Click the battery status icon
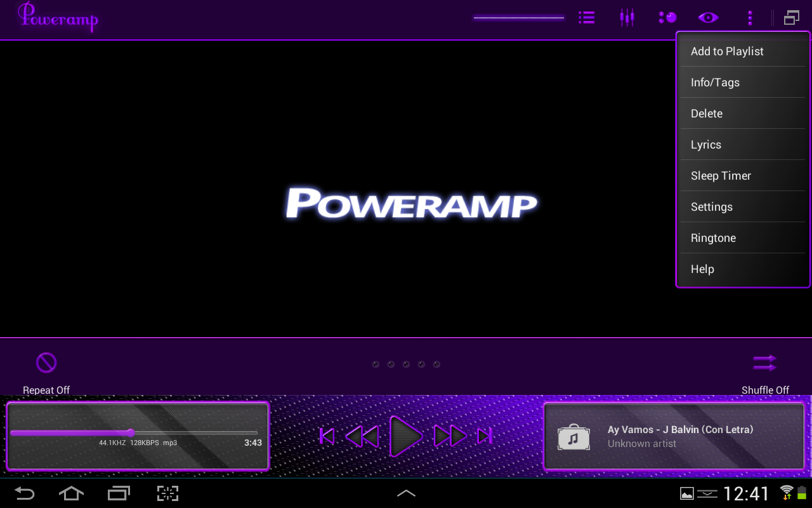This screenshot has width=812, height=508. pos(802,492)
